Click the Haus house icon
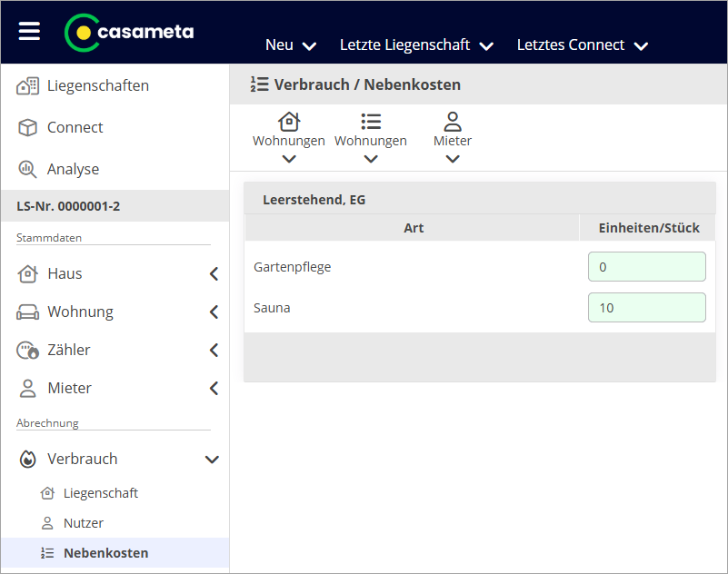Screen dimensions: 728x574 point(27,273)
